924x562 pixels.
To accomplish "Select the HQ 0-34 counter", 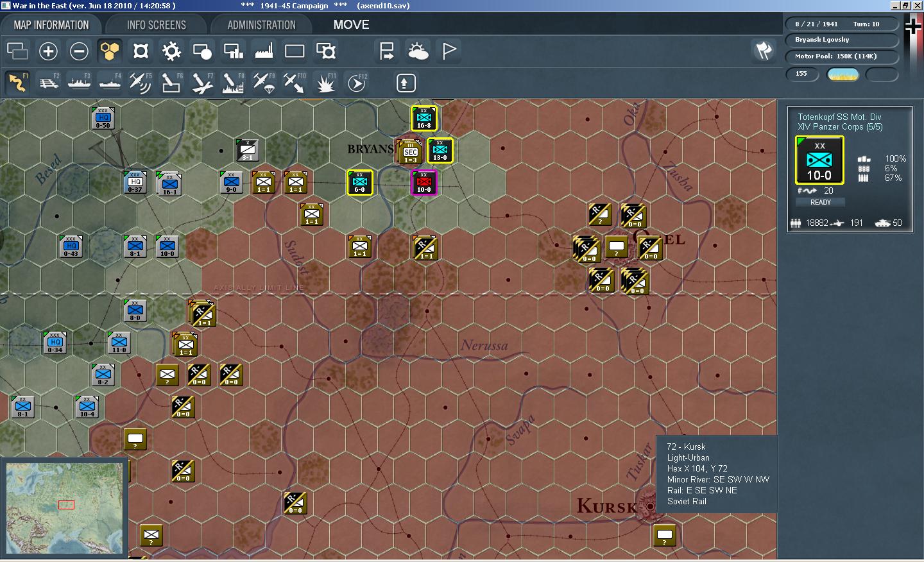I will coord(55,343).
